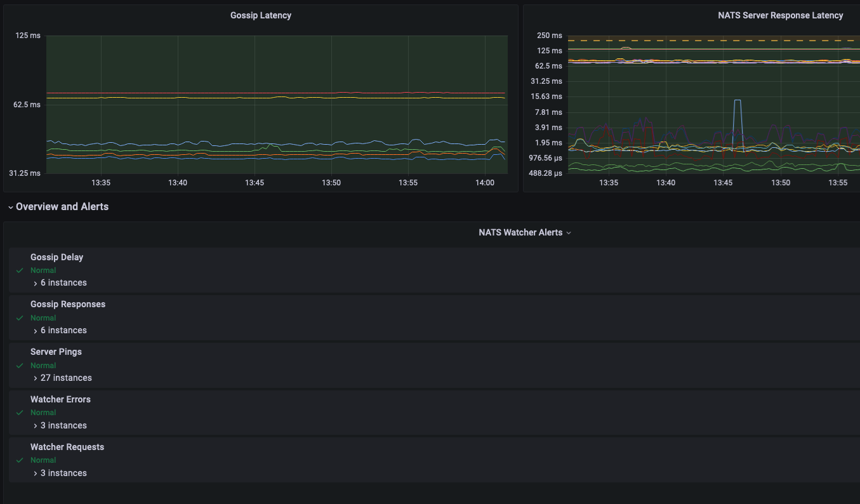Click the Watcher Requests checkmark status icon
The width and height of the screenshot is (860, 504).
coord(20,460)
